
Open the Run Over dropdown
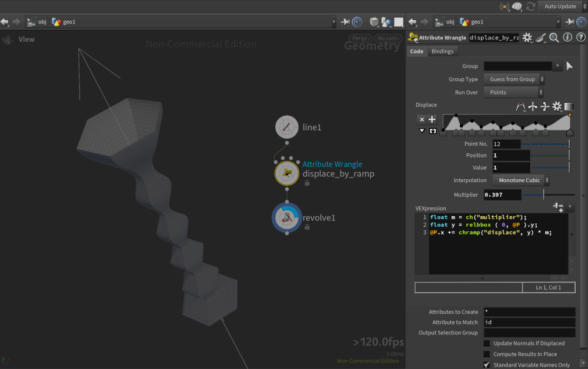[x=513, y=92]
